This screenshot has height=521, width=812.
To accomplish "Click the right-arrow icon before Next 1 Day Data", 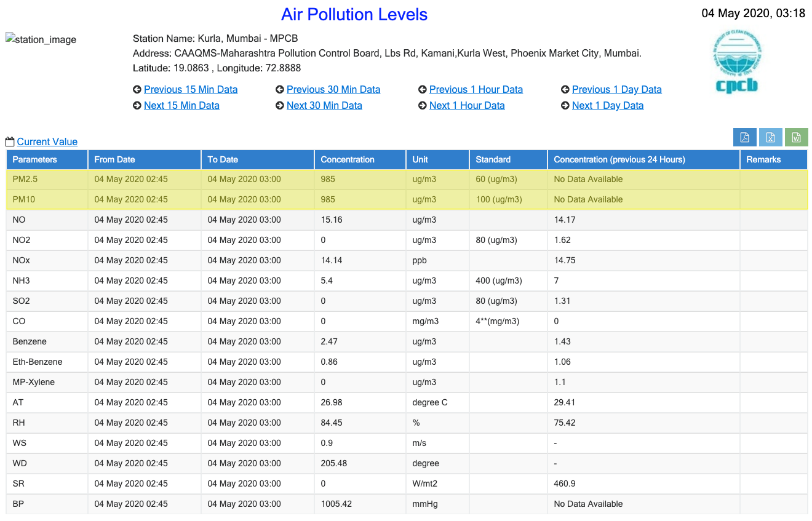I will tap(565, 106).
